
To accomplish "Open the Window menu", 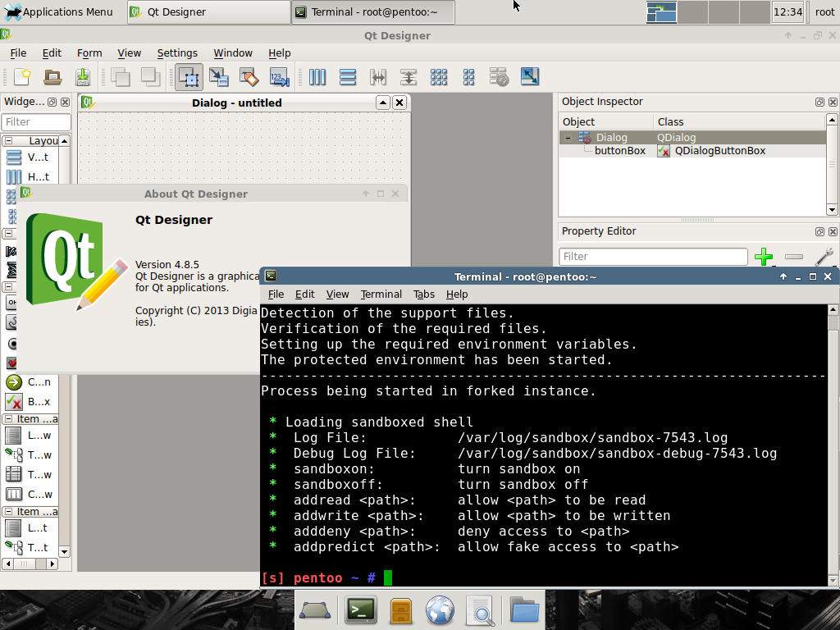I will coord(233,53).
